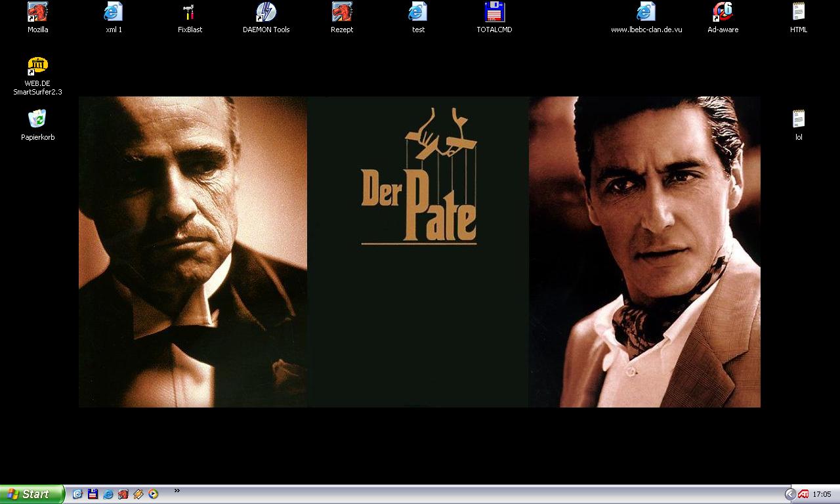The height and width of the screenshot is (504, 840).
Task: Expand the quick launch overflow chevron
Action: click(x=177, y=491)
